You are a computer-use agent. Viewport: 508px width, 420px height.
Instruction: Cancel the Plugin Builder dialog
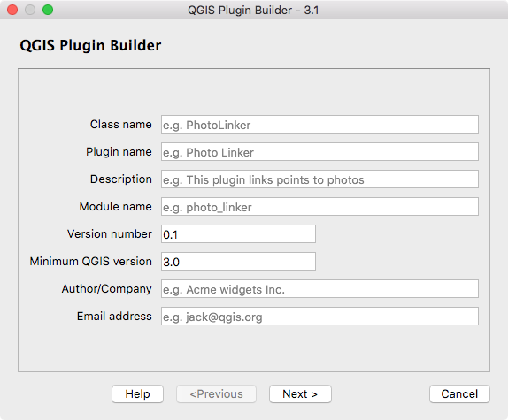point(459,393)
